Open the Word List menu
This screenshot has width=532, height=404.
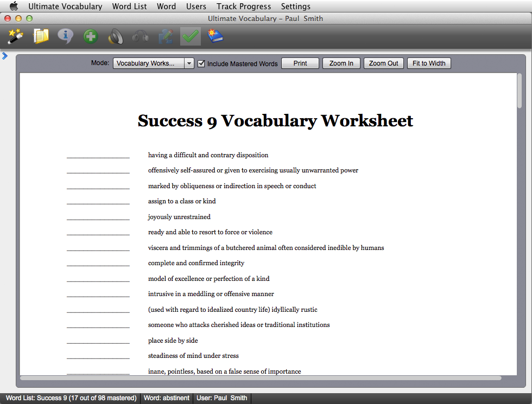(129, 7)
